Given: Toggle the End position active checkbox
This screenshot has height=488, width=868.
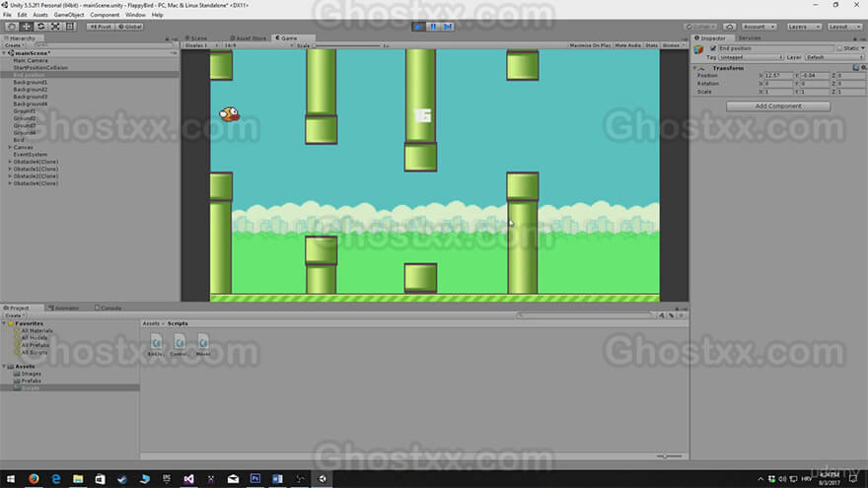Looking at the screenshot, I should (x=713, y=48).
